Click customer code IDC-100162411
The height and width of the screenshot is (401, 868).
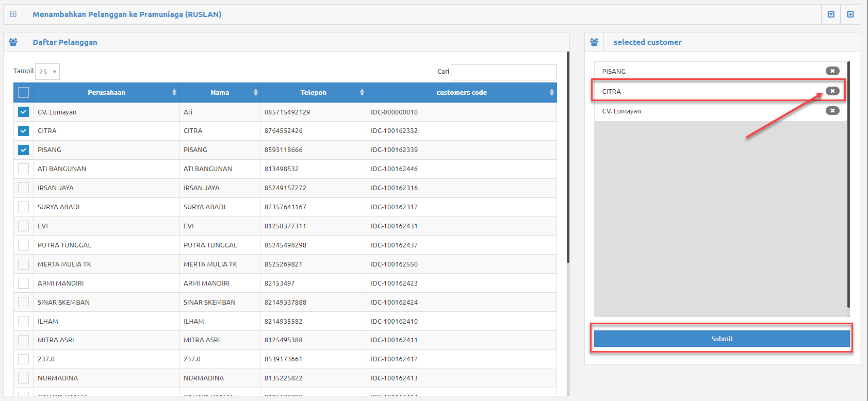(394, 340)
